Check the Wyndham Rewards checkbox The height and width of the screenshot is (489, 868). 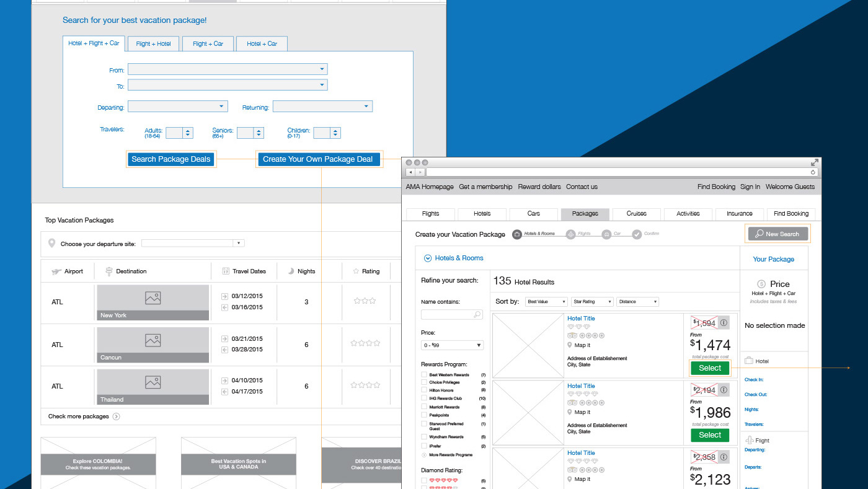pos(424,437)
